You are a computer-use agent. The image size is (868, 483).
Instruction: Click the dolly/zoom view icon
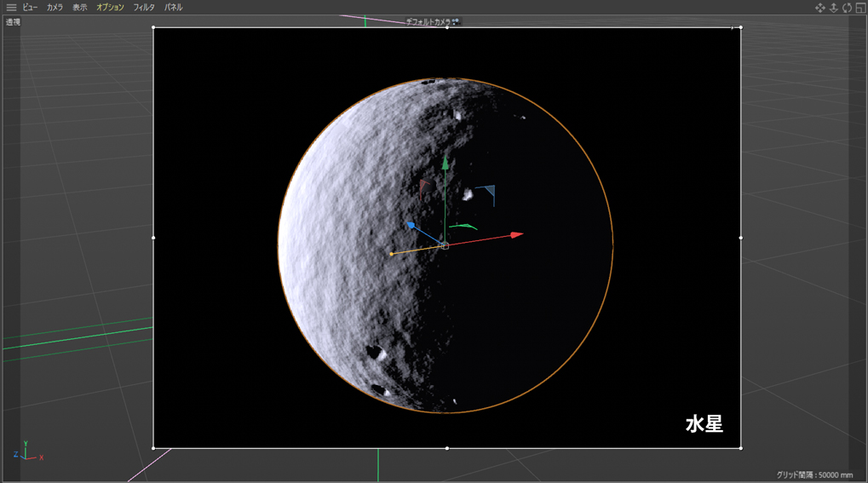click(x=834, y=8)
